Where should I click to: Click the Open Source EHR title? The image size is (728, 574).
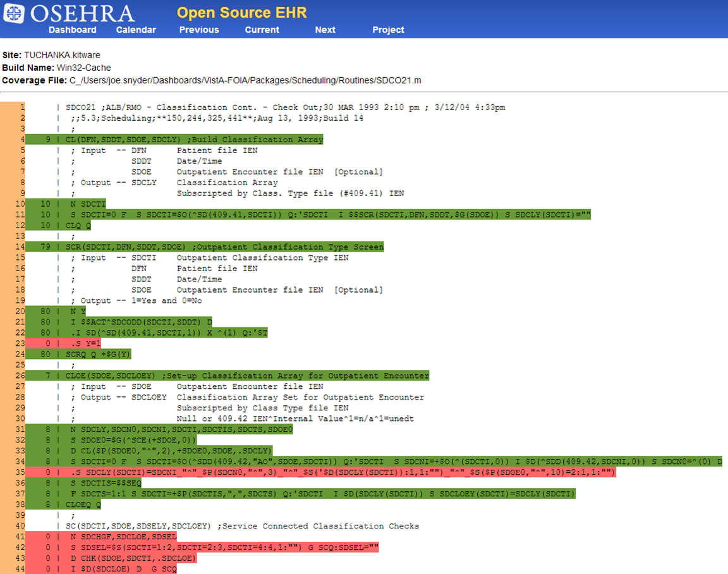[x=242, y=13]
